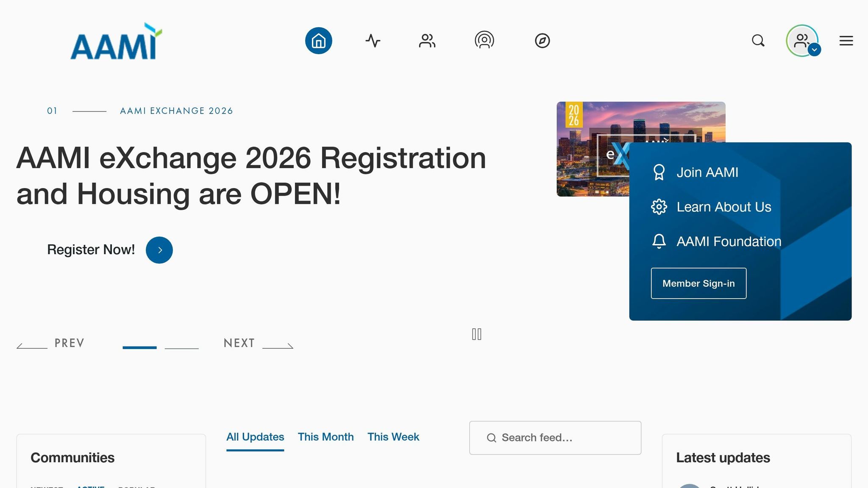Switch to the This Week tab
The image size is (868, 488).
(x=393, y=437)
